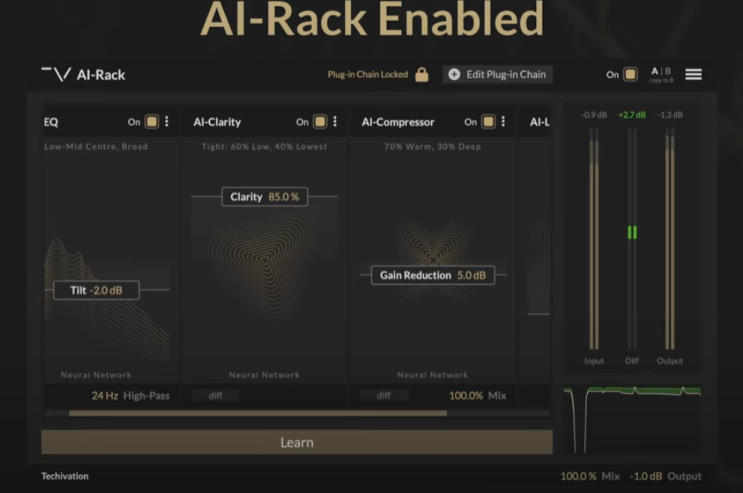This screenshot has width=743, height=493.
Task: Toggle the EQ module On switch
Action: pos(152,122)
